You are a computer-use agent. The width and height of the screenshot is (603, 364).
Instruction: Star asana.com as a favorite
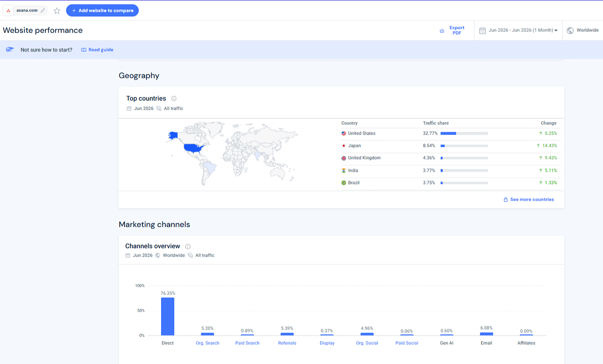(x=57, y=11)
